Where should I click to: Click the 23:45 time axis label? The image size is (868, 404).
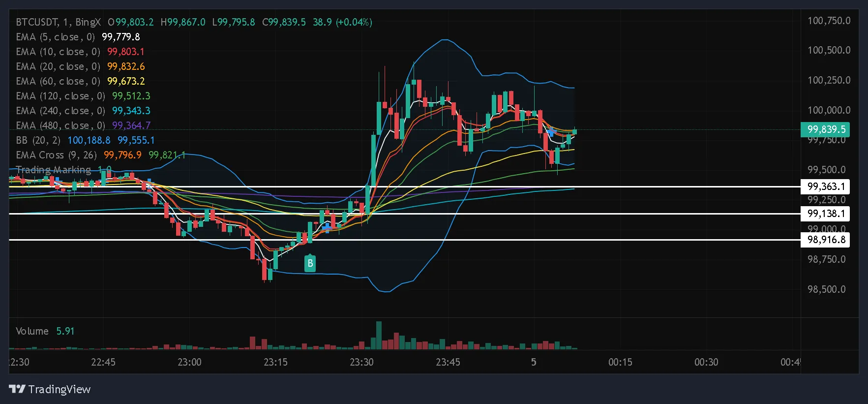click(x=448, y=362)
